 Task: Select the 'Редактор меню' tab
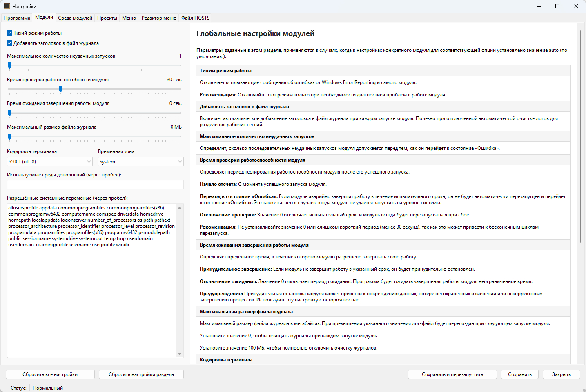(x=159, y=18)
